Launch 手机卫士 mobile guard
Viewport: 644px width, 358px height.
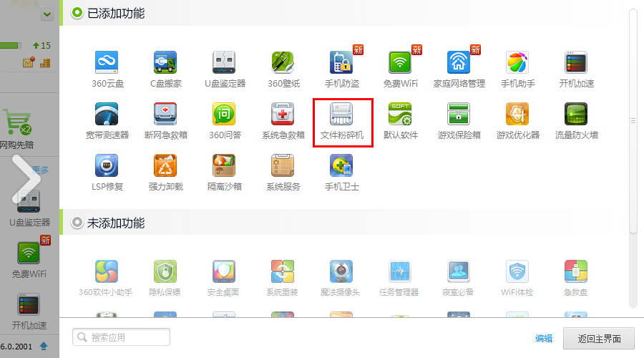(342, 173)
